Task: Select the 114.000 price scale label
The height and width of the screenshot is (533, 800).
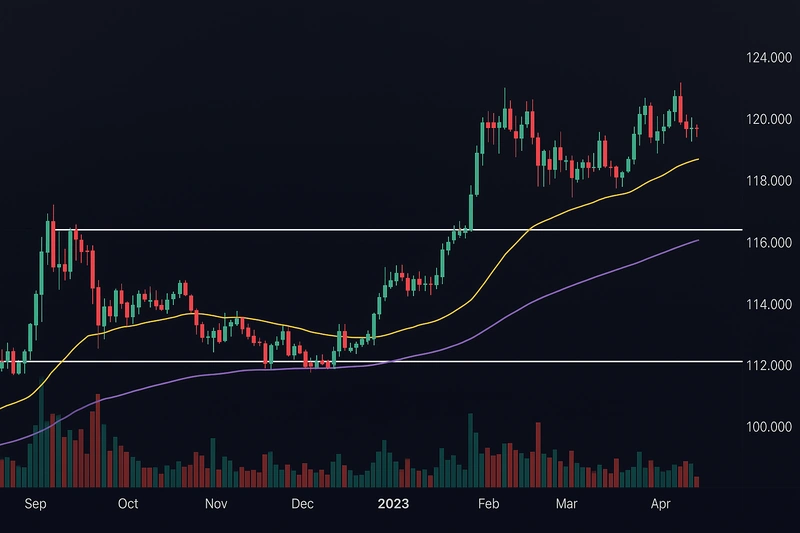Action: tap(769, 304)
